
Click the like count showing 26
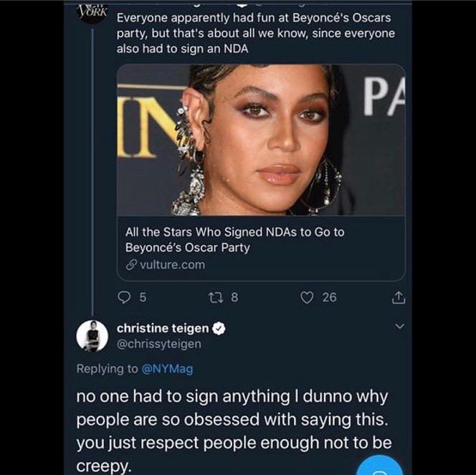(329, 297)
